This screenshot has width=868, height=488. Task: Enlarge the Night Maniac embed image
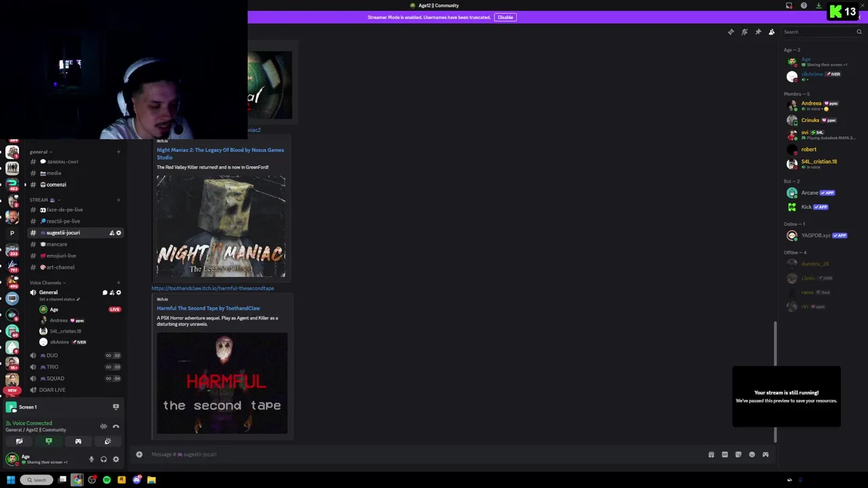point(221,226)
